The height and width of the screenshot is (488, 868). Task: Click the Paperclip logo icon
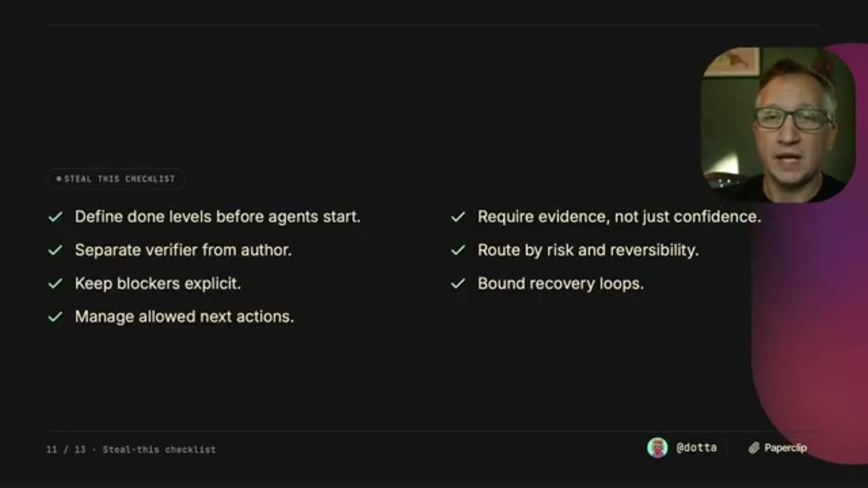(x=753, y=448)
